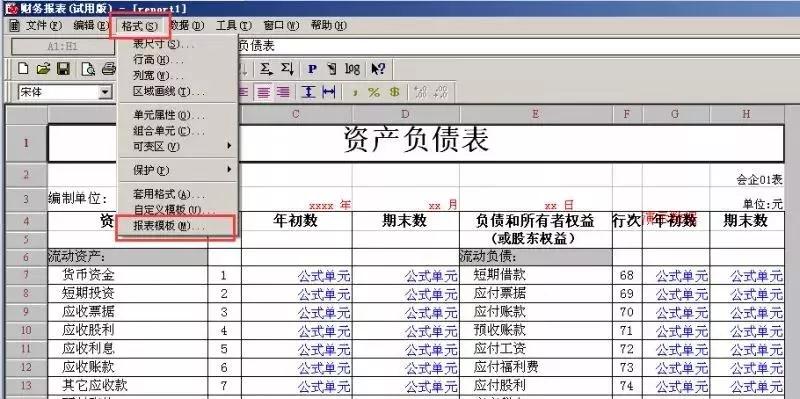This screenshot has width=800, height=399.
Task: Toggle right alignment button
Action: coord(283,92)
